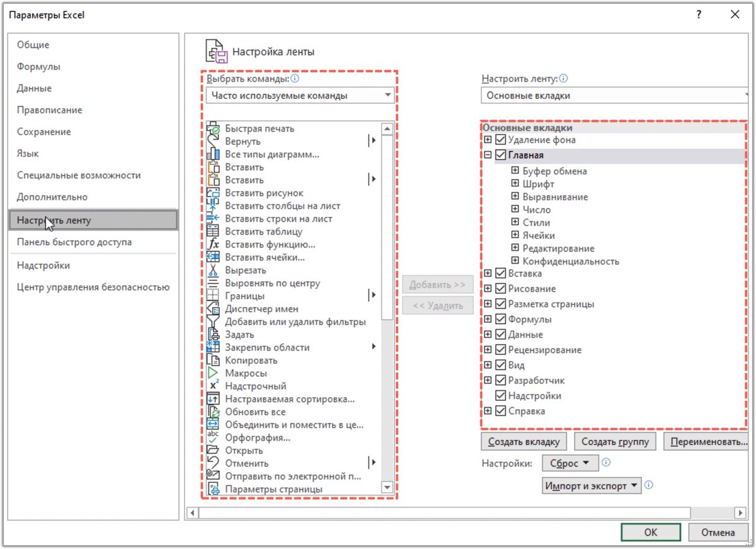
Task: Uncheck the Разметка страницы checkbox
Action: point(501,304)
